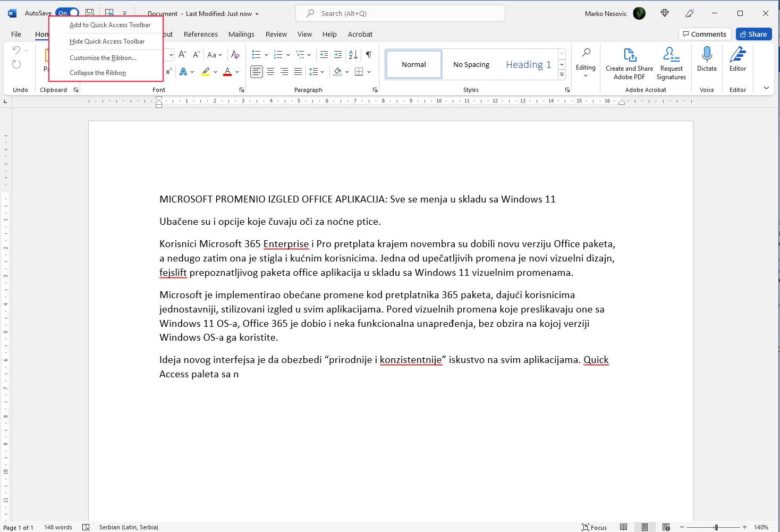This screenshot has width=780, height=532.
Task: Apply center alignment to the paragraph
Action: click(x=271, y=71)
